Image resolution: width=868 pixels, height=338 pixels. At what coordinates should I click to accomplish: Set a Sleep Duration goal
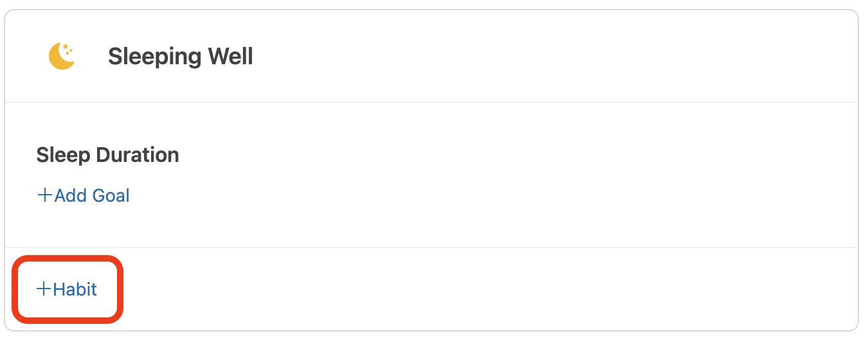tap(84, 195)
